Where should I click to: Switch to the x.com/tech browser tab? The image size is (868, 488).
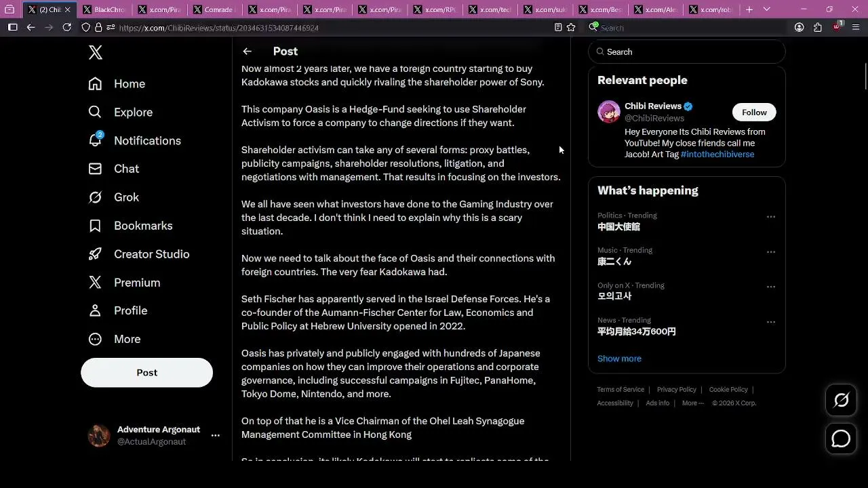(x=490, y=9)
